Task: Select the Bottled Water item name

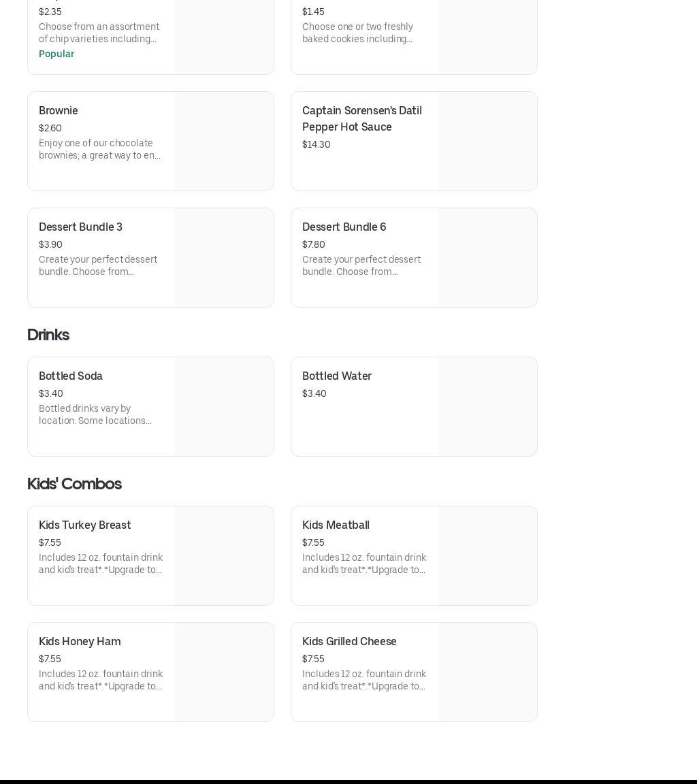Action: (337, 376)
